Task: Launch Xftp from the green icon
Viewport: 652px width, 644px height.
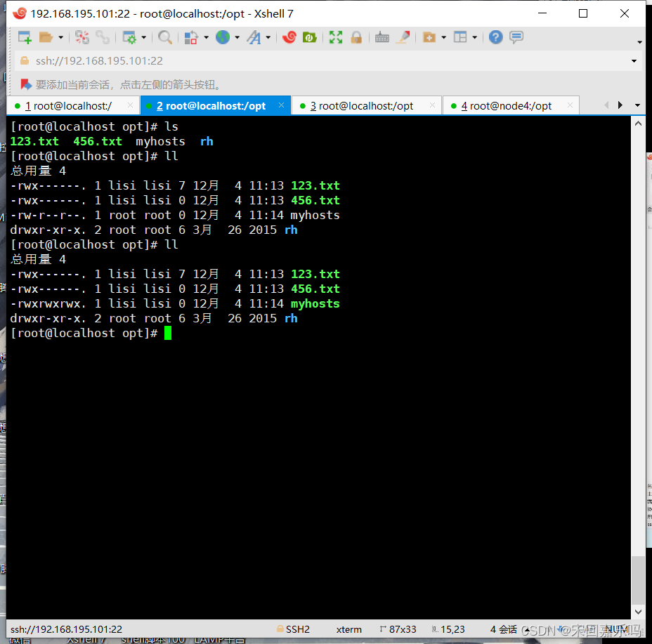Action: coord(309,37)
